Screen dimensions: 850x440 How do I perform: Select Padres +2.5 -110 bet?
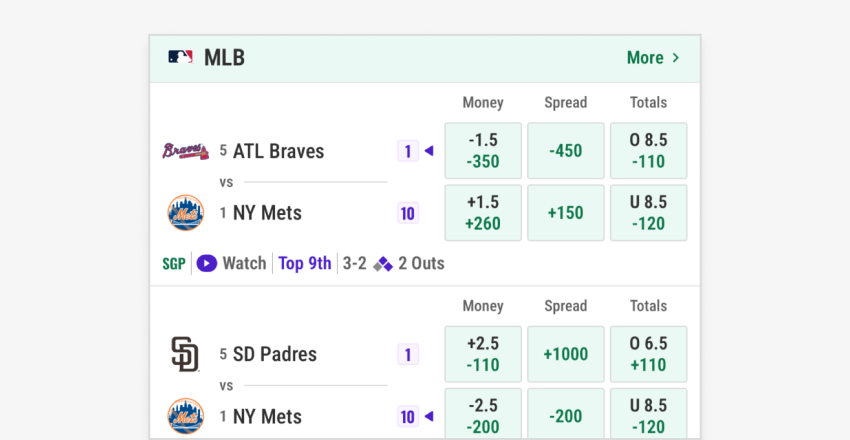pos(483,354)
